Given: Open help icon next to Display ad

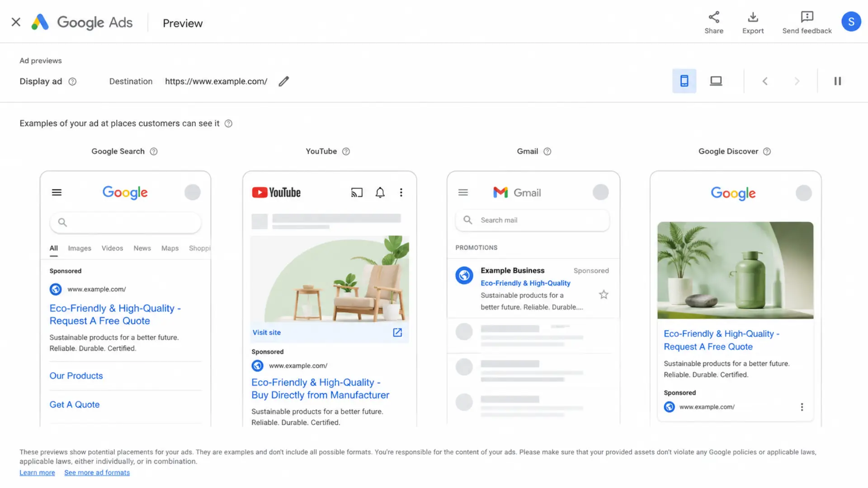Looking at the screenshot, I should [x=72, y=81].
